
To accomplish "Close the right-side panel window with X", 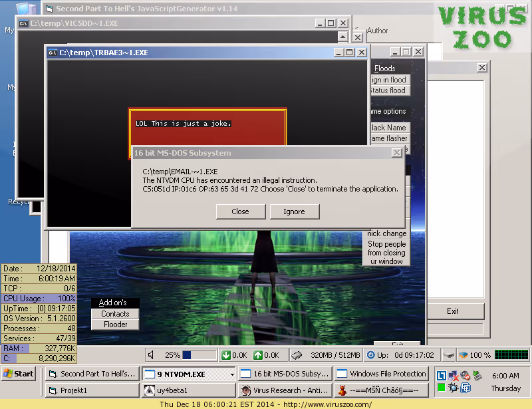I will coord(481,68).
